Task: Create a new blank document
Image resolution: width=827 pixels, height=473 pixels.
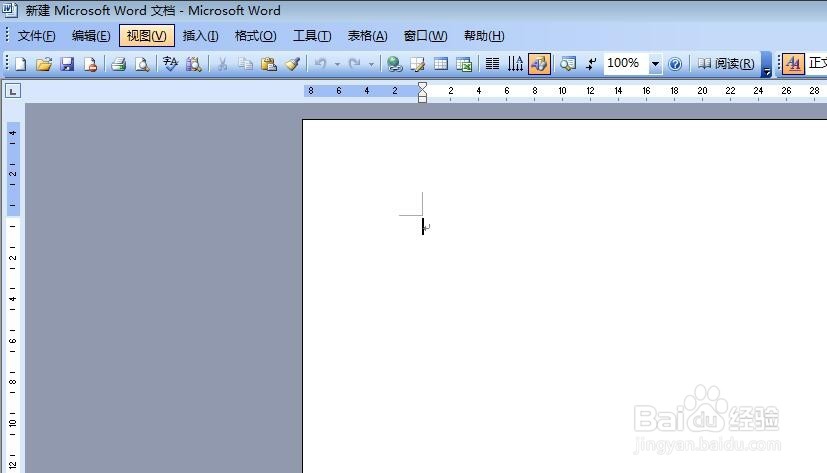Action: 21,64
